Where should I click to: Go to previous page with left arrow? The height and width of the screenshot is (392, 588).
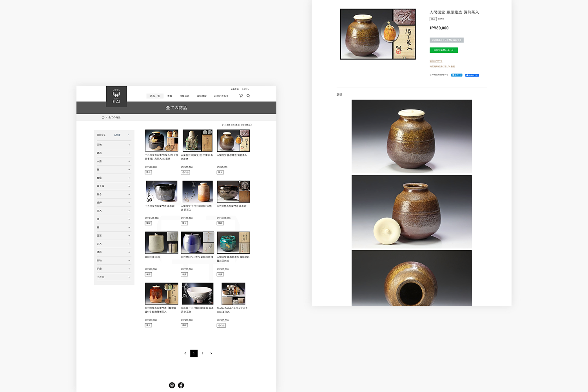pos(185,354)
